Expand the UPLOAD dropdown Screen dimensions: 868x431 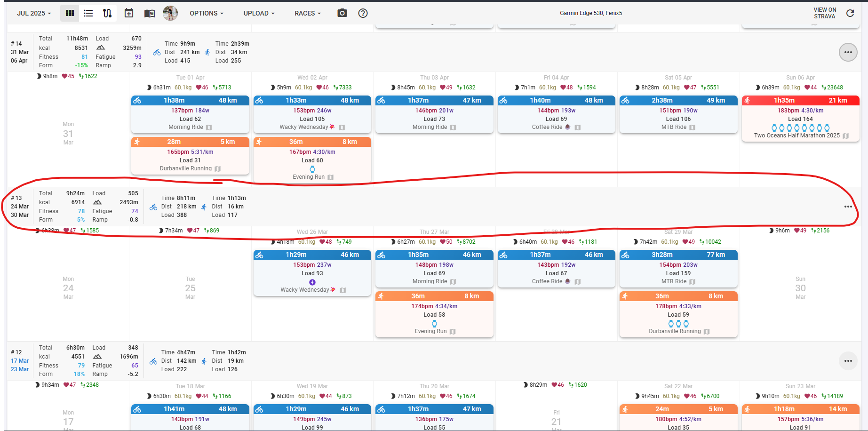tap(259, 13)
